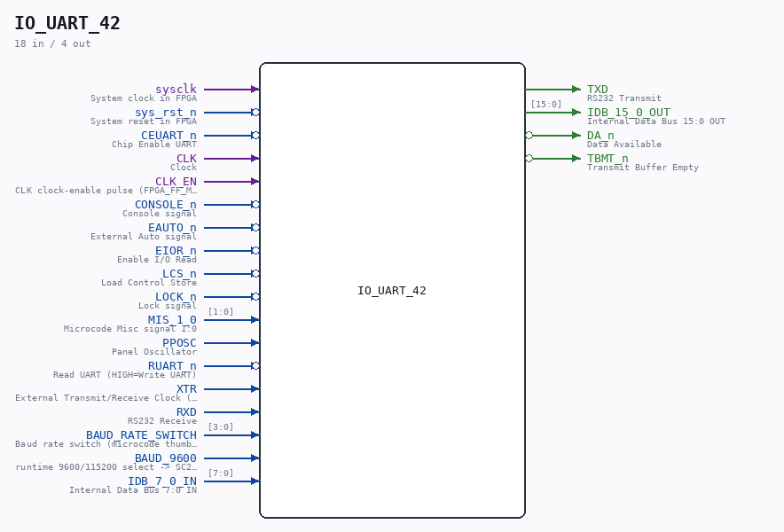This screenshot has height=532, width=784.
Task: Click the BAUD_9600 port label
Action: (166, 458)
